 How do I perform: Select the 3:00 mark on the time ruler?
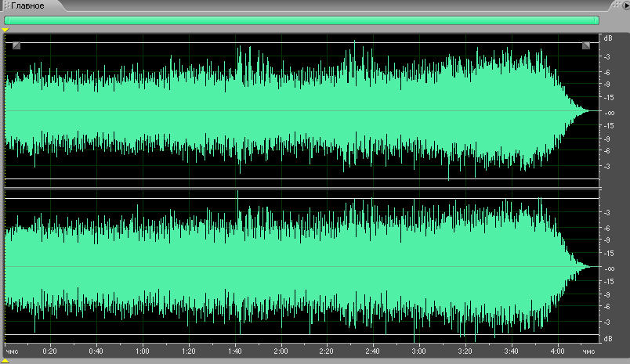click(418, 351)
